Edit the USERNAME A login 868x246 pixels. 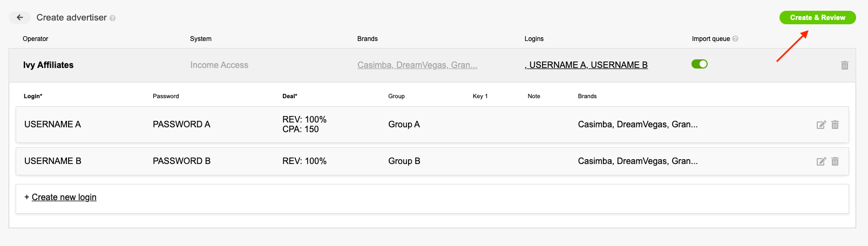821,125
